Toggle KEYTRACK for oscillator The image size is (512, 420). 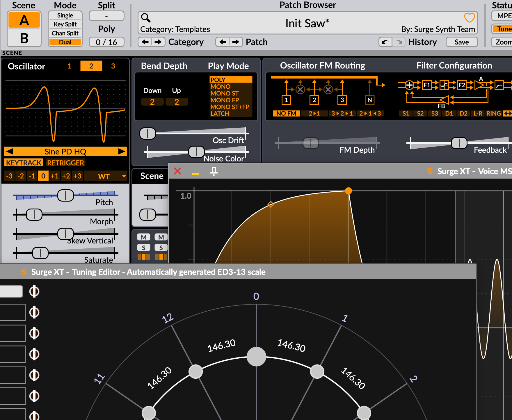(24, 163)
